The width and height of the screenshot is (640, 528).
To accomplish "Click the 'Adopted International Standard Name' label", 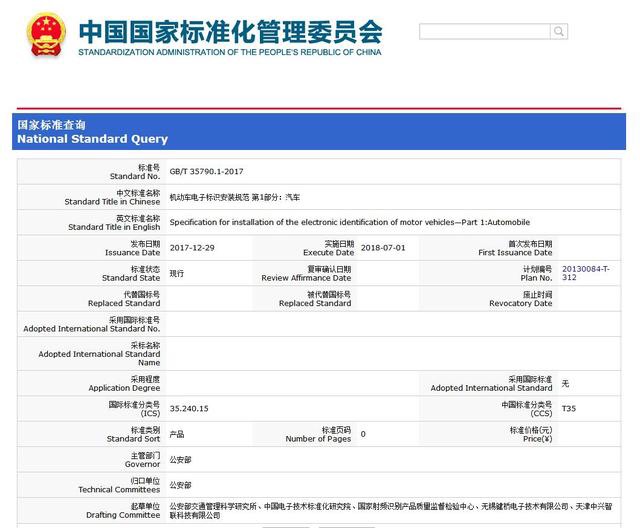I will pyautogui.click(x=99, y=358).
